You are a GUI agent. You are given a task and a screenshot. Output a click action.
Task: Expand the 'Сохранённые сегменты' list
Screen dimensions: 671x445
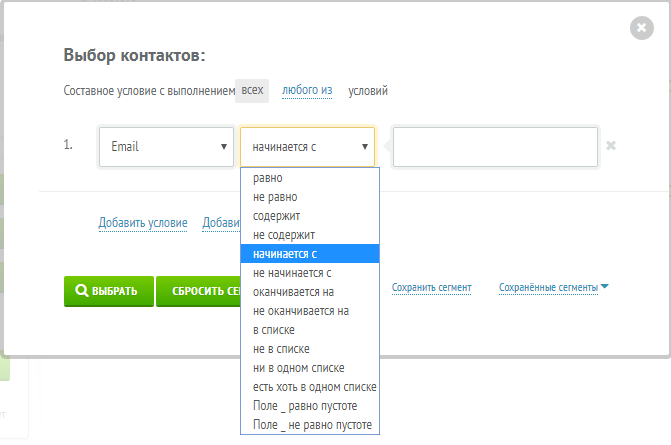553,288
